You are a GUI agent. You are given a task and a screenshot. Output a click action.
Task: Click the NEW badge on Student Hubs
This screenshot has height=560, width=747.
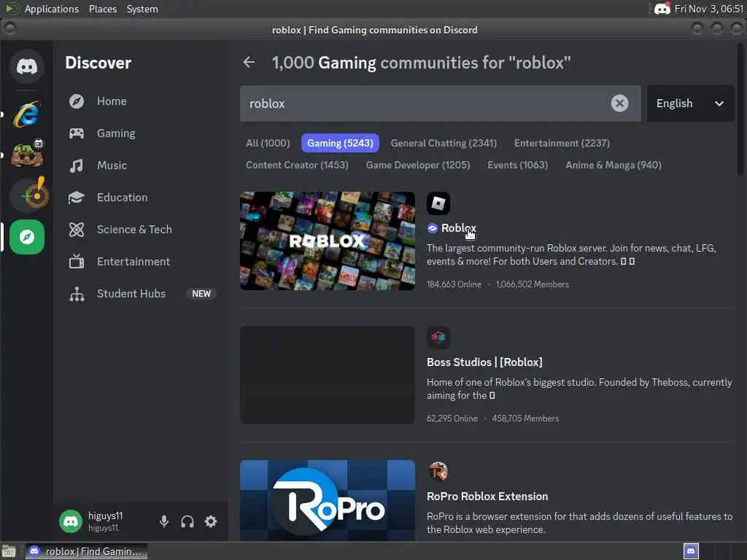pos(201,294)
